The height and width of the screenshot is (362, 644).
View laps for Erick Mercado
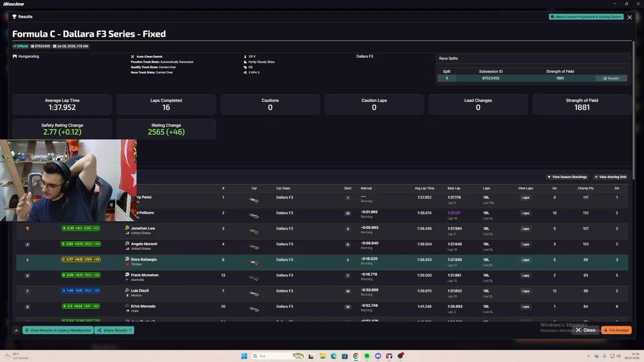(x=526, y=307)
